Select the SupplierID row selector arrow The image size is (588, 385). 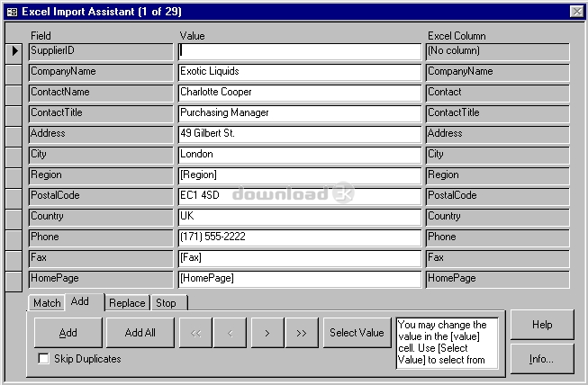[x=15, y=51]
